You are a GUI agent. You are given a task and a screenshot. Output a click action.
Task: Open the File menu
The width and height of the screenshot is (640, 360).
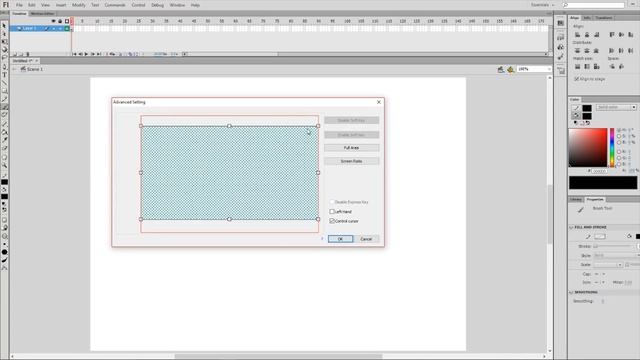click(x=19, y=5)
